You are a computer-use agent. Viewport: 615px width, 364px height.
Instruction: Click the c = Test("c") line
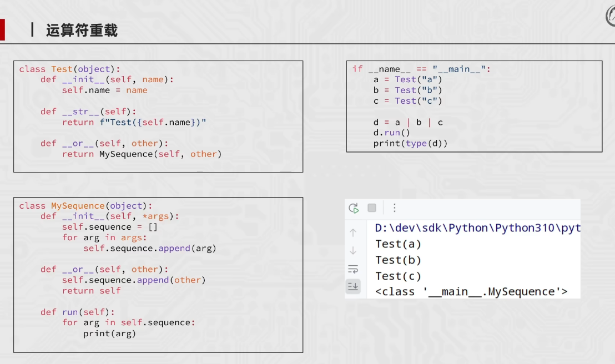[x=407, y=101]
